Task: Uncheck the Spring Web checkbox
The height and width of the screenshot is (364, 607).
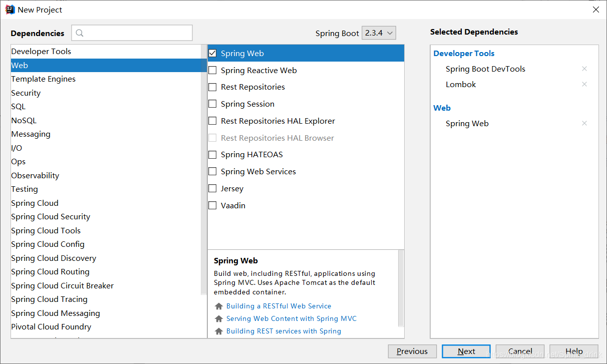Action: pyautogui.click(x=212, y=54)
